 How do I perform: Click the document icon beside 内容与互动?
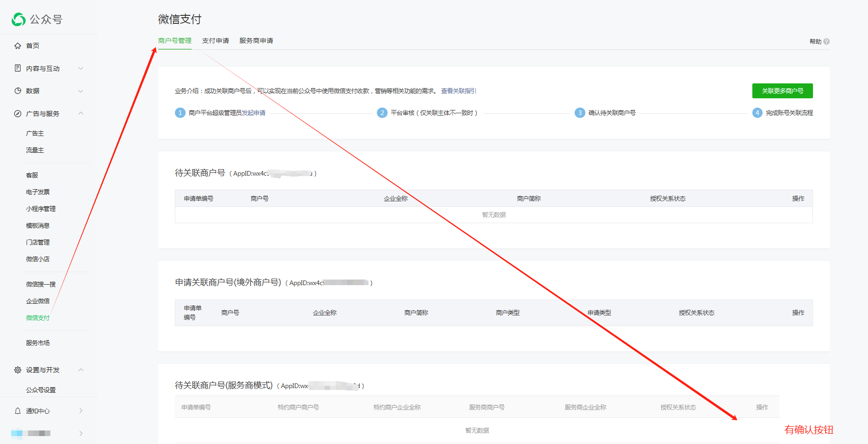18,68
